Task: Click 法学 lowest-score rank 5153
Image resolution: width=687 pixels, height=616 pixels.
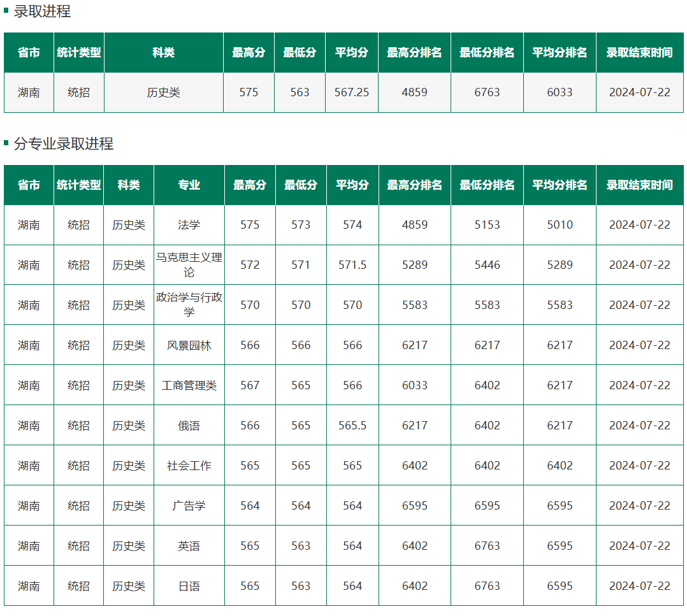Action: click(x=487, y=225)
